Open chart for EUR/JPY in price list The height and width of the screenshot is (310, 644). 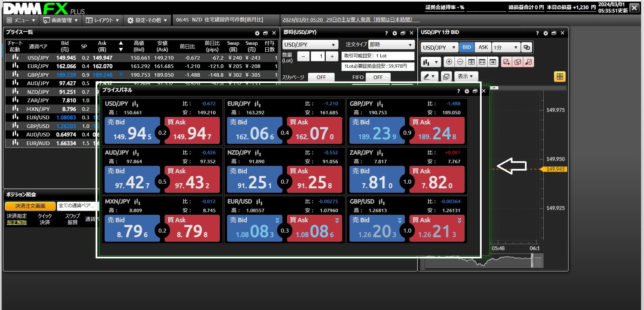click(15, 66)
